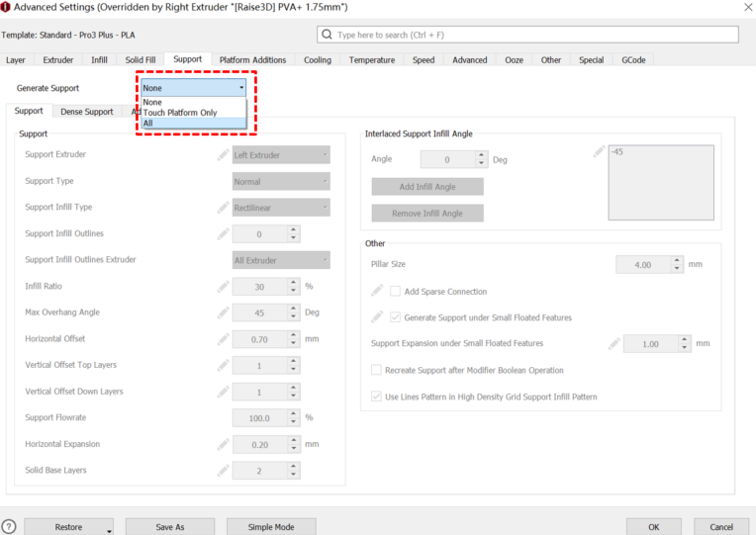Open the Dense Support sub-tab

pyautogui.click(x=87, y=112)
